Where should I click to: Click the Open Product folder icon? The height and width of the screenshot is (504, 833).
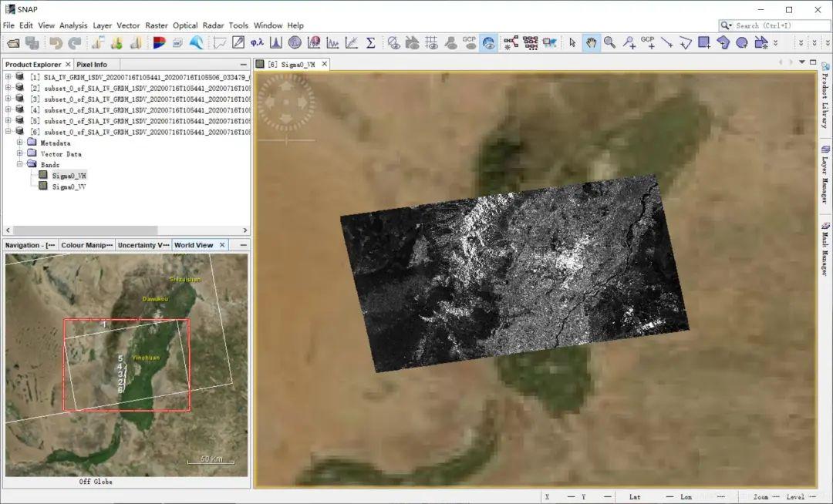12,43
